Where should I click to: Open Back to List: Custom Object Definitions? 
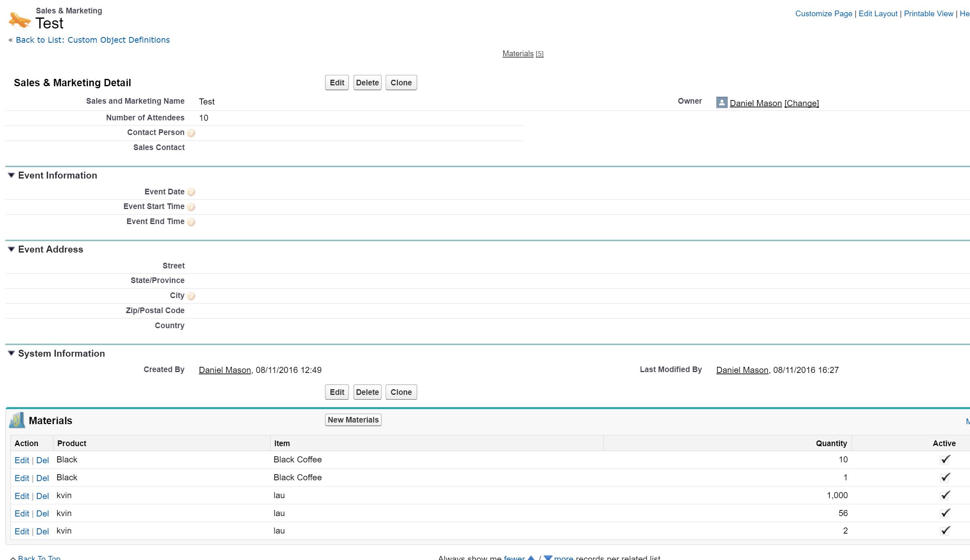click(x=93, y=40)
